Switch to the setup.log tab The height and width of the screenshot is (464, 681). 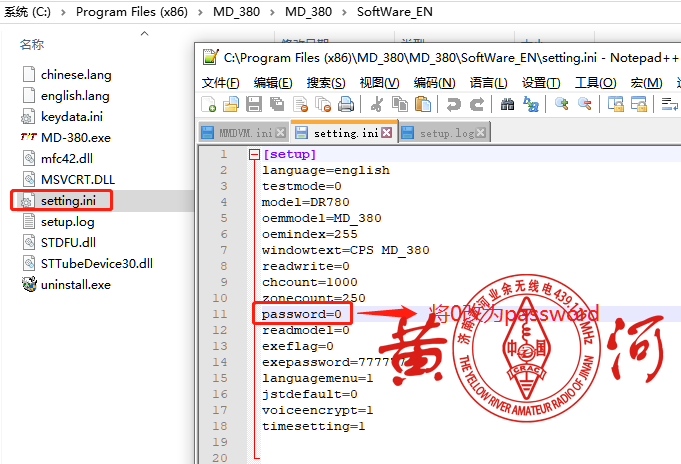(x=444, y=133)
